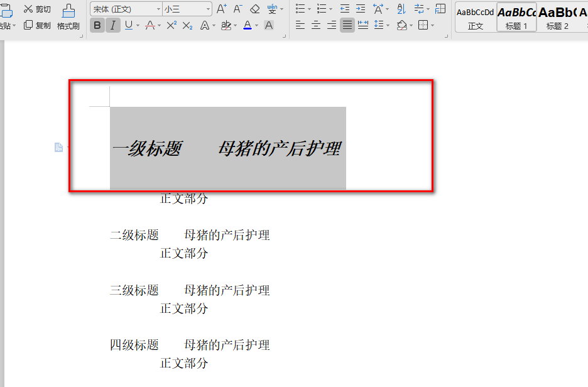Expand the strikethrough options arrow
The image size is (588, 387).
160,26
